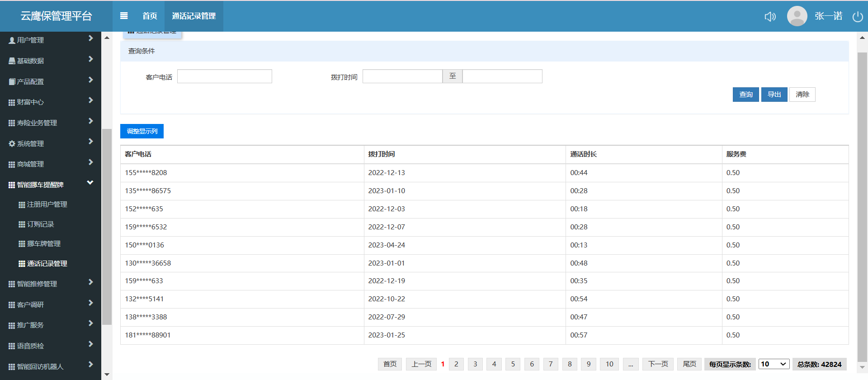Click the 调整显示列 button
The image size is (868, 380).
point(142,131)
